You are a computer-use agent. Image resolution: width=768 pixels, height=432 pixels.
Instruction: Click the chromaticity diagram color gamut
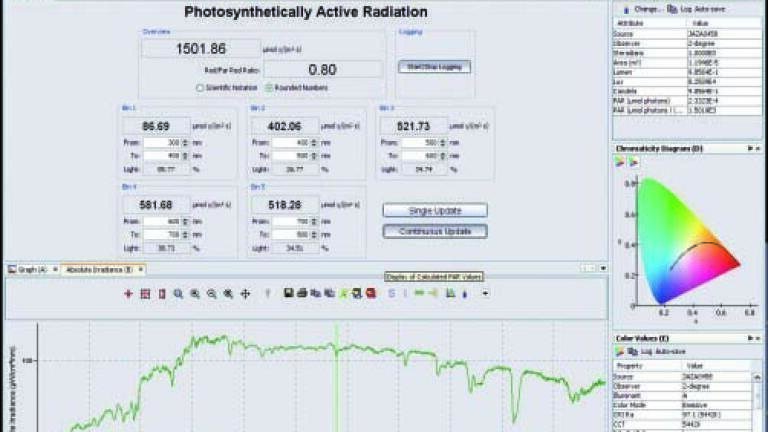point(688,241)
